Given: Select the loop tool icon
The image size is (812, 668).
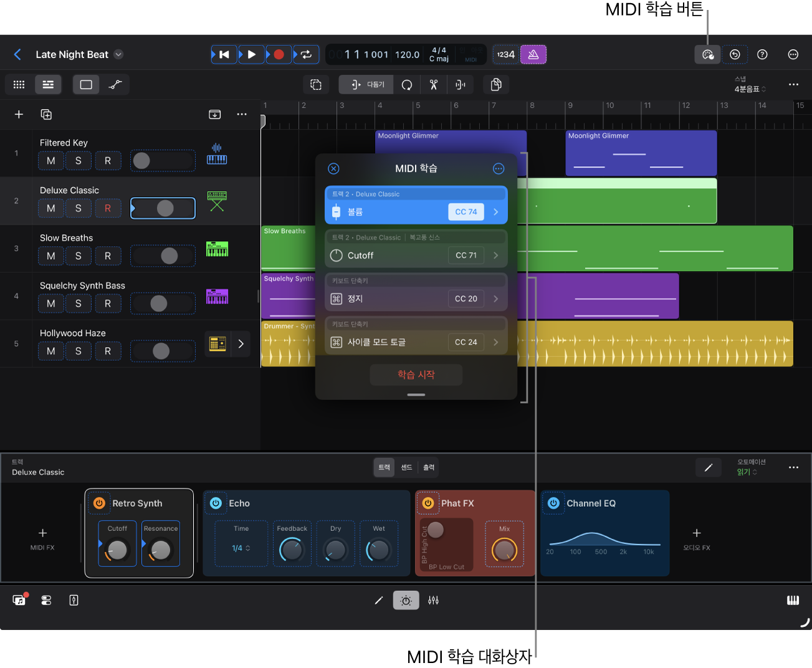Looking at the screenshot, I should tap(406, 85).
